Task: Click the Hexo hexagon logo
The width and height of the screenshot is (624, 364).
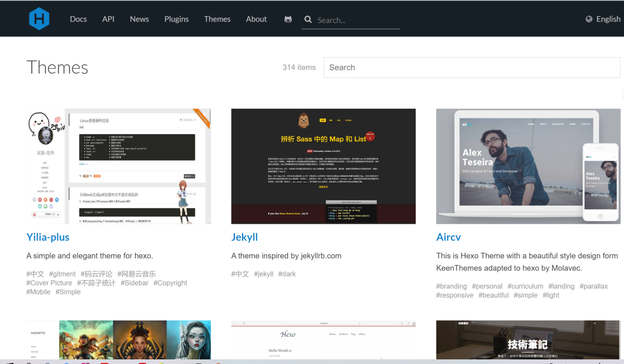Action: coord(39,18)
